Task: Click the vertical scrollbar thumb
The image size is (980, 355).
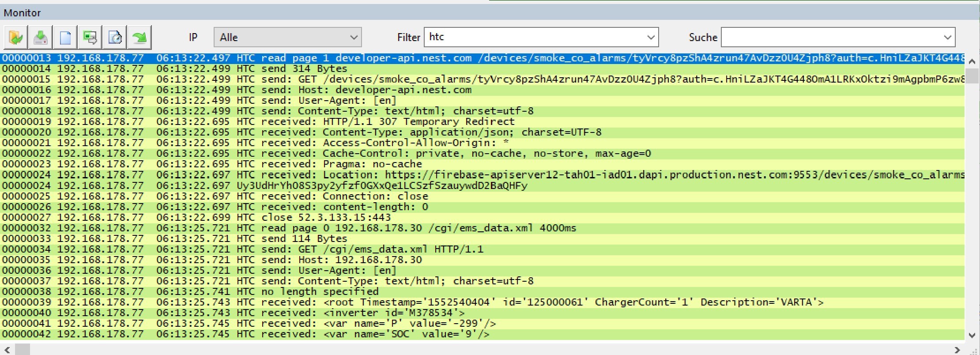Action: point(972,76)
